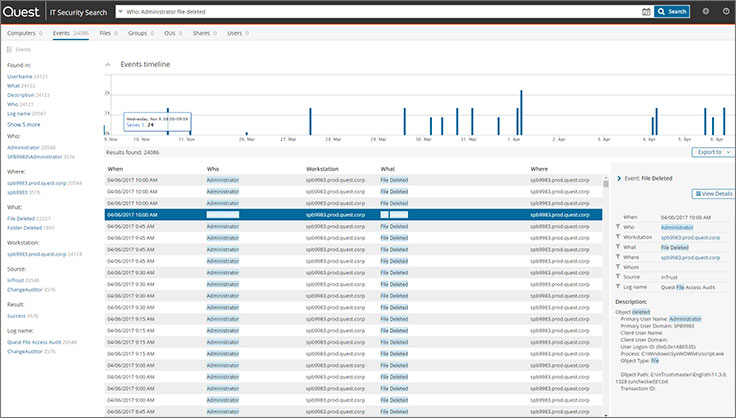Open the settings gear in top bar
Screen dimensions: 736x418
coord(705,11)
